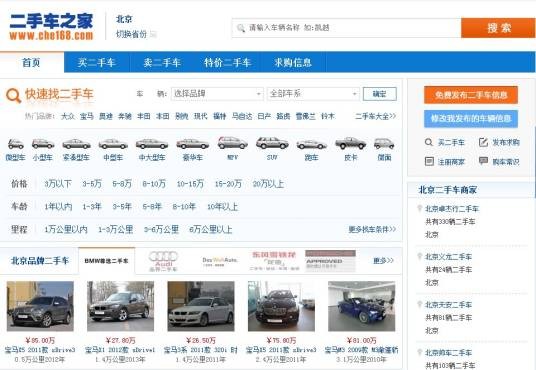This screenshot has height=370, width=536.
Task: Open the 二手车之家 site logo
Action: click(x=51, y=27)
